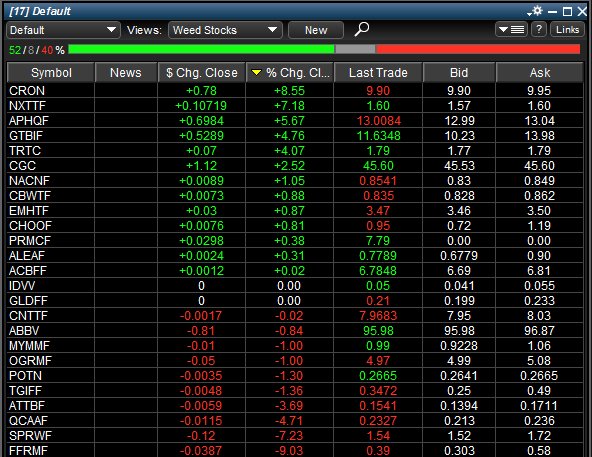Select the ABBV symbol
This screenshot has height=457, width=592.
click(x=24, y=331)
